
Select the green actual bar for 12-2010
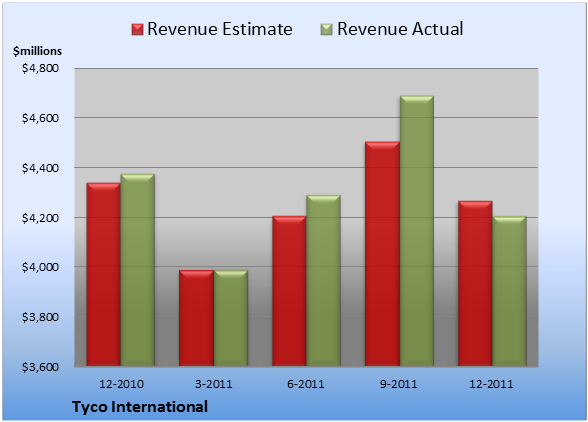pos(137,270)
